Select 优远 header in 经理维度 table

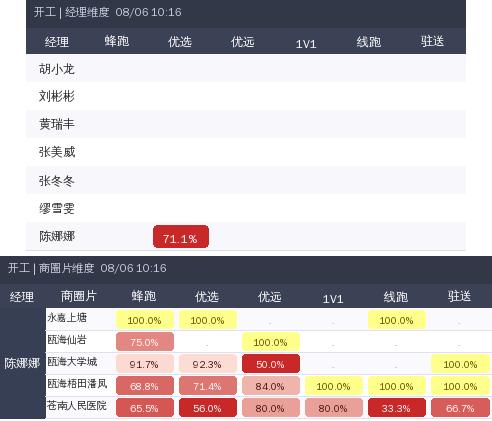click(x=243, y=42)
